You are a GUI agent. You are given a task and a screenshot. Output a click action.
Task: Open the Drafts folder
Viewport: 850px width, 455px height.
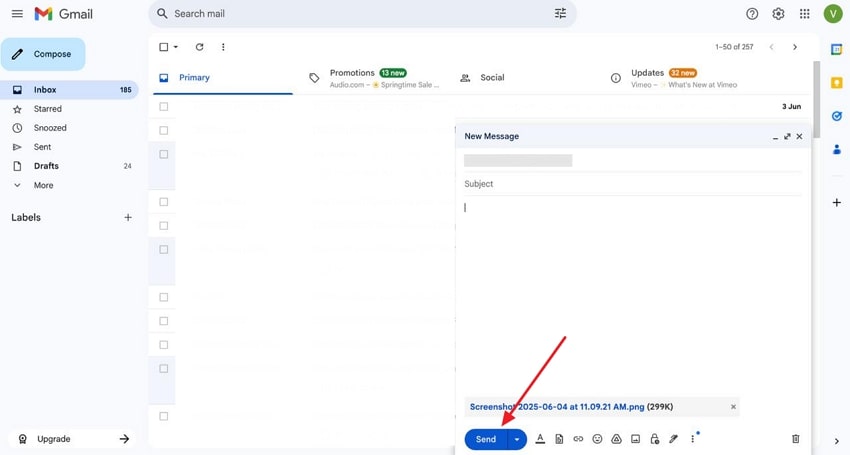coord(46,166)
